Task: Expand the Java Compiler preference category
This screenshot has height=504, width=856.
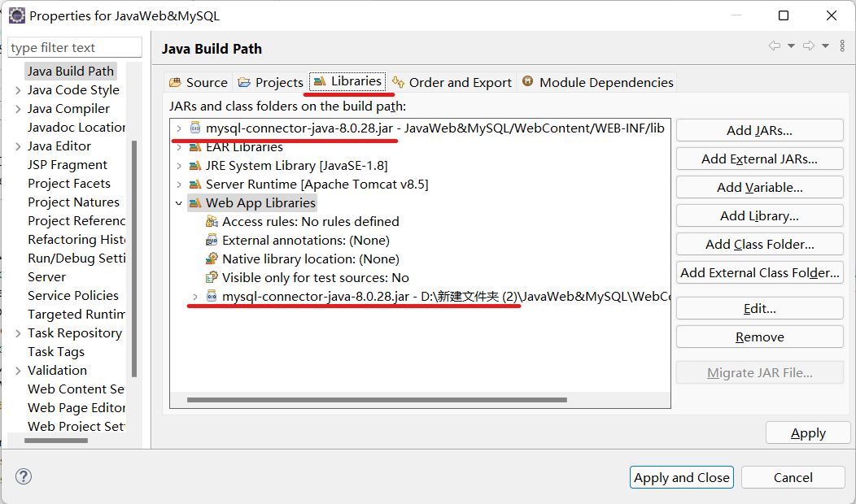Action: (x=18, y=109)
